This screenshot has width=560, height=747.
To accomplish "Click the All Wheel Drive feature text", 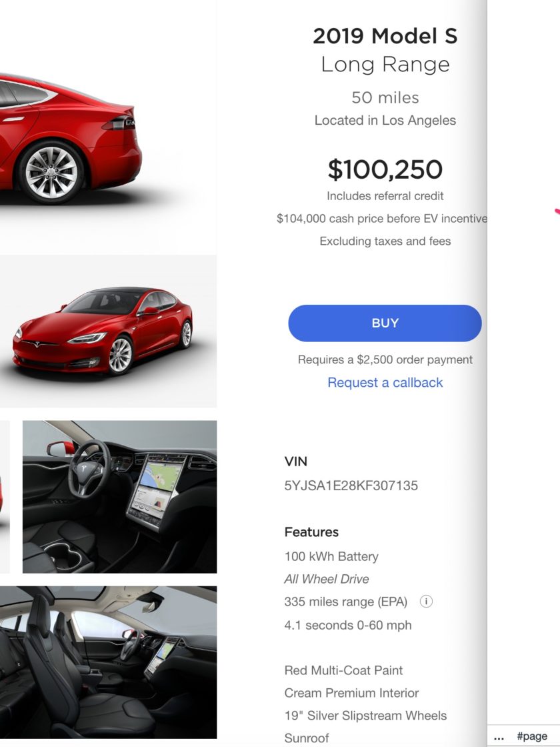I will coord(327,579).
